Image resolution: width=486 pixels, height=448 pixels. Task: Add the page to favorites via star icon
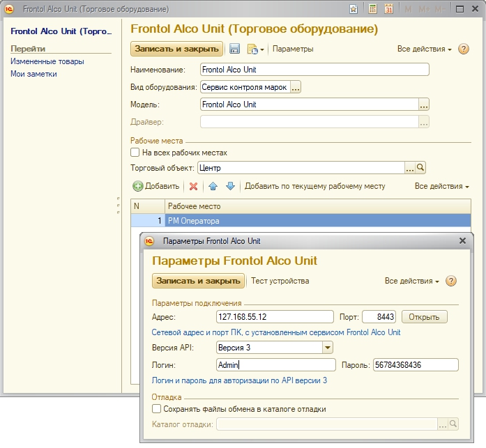(x=354, y=9)
